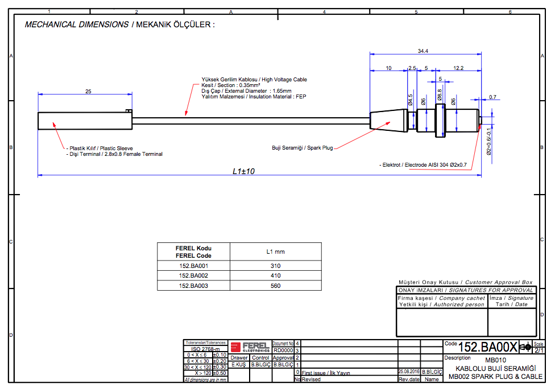Click the Scale 2/1 box
The height and width of the screenshot is (392, 555).
coord(539,347)
